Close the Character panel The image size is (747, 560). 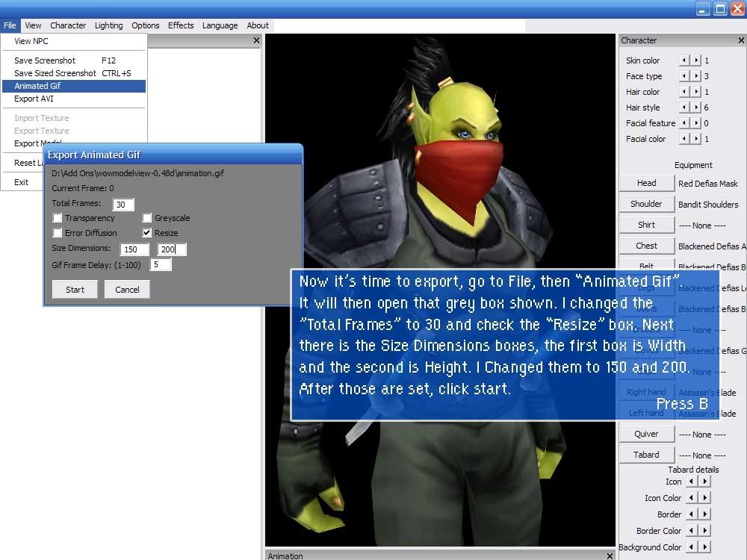tap(741, 40)
